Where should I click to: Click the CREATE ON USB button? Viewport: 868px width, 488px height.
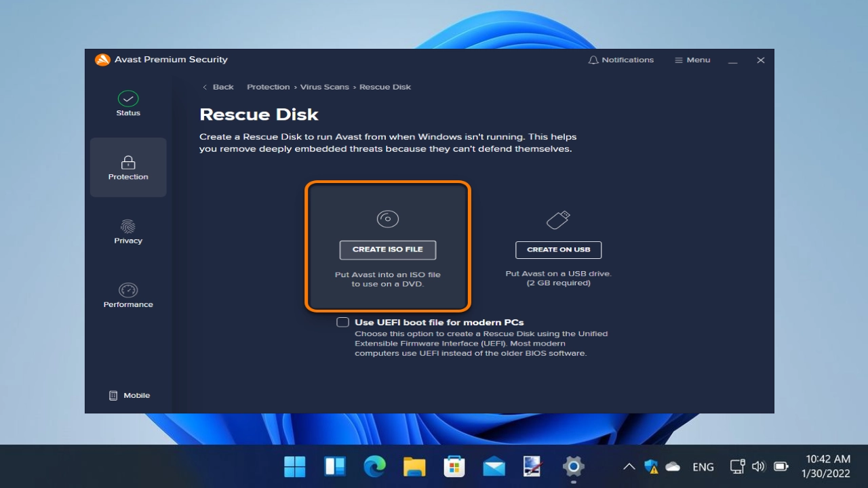pyautogui.click(x=559, y=249)
